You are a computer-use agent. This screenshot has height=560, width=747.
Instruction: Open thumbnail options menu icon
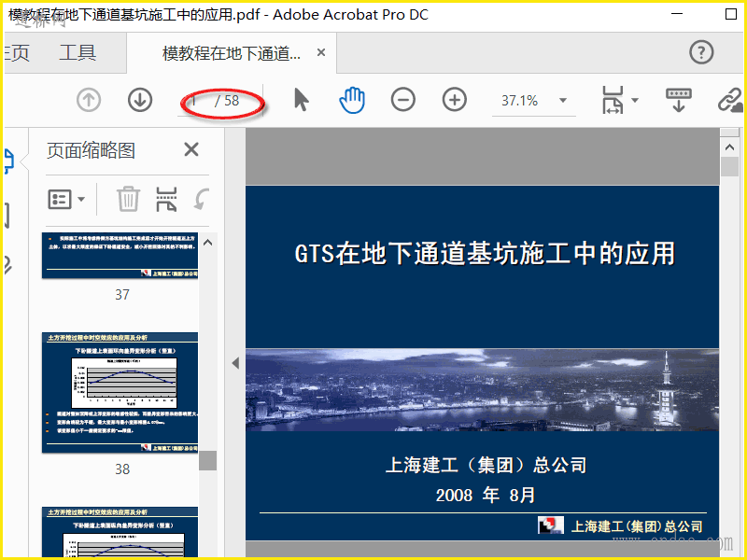60,199
